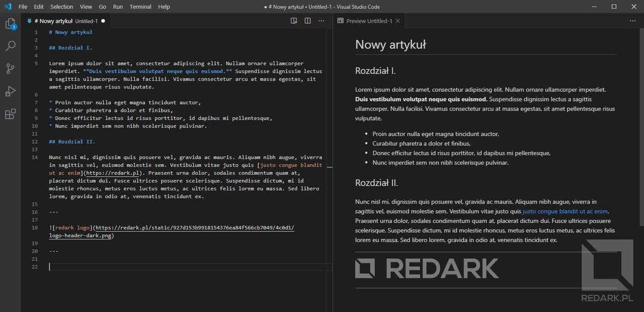Open editor More Actions ellipsis menu
644x312 pixels.
pyautogui.click(x=321, y=21)
